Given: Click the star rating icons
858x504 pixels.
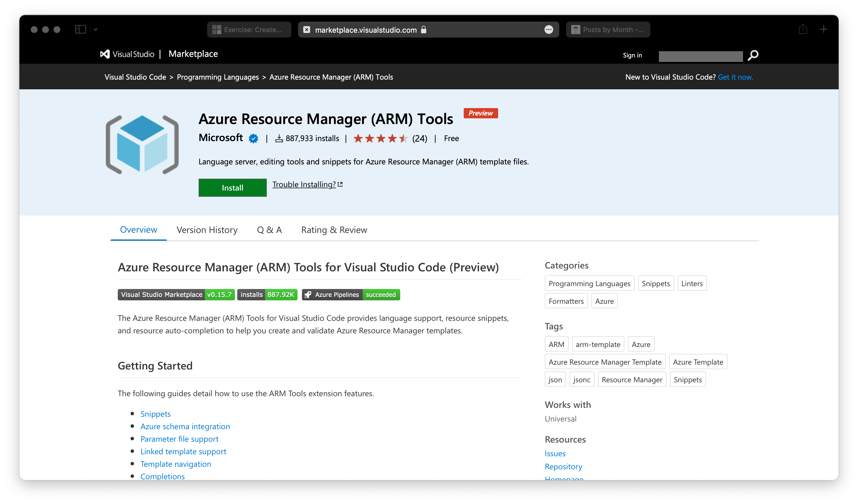Looking at the screenshot, I should pos(381,138).
